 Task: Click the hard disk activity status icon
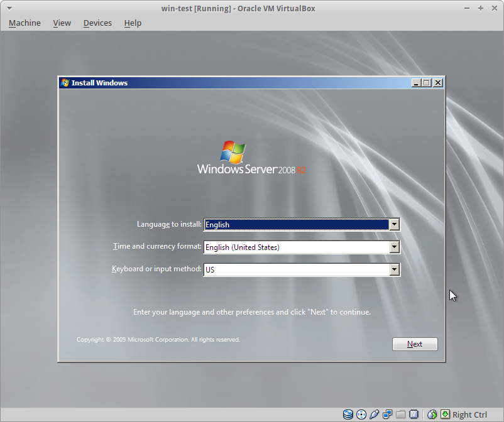pos(348,414)
